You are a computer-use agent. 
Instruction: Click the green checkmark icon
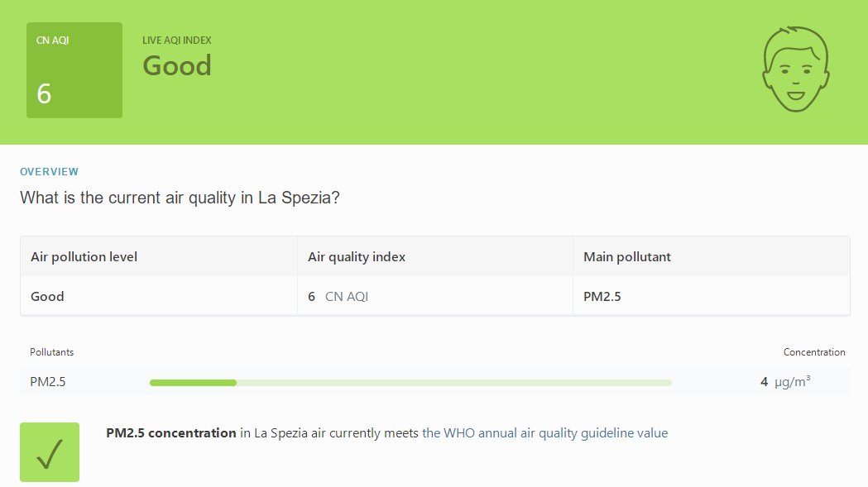(x=50, y=452)
